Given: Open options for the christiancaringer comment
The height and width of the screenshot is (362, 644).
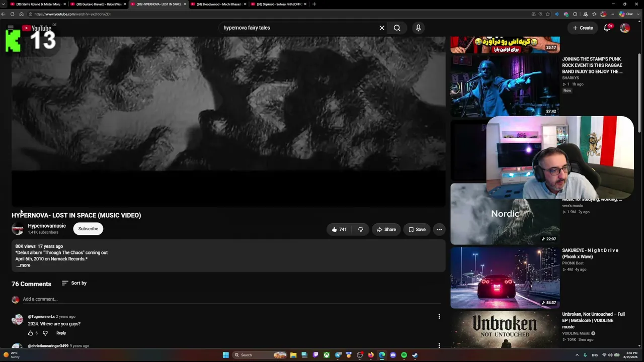Looking at the screenshot, I should click(x=439, y=345).
